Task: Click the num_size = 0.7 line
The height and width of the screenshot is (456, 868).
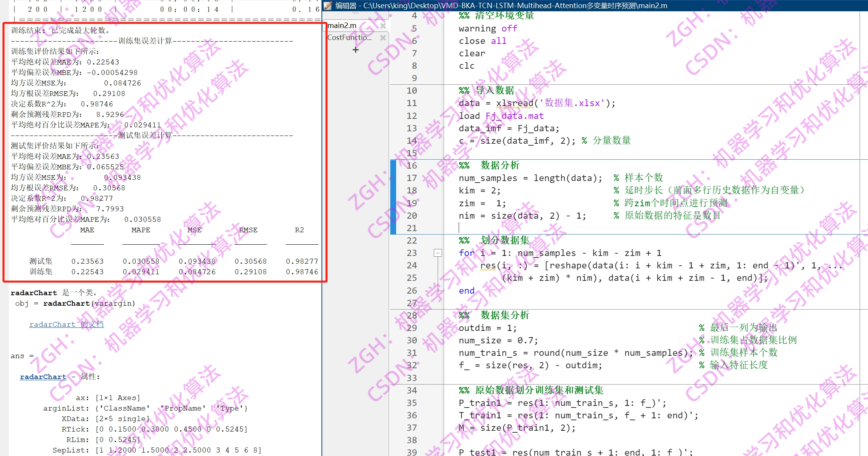Action: [498, 341]
